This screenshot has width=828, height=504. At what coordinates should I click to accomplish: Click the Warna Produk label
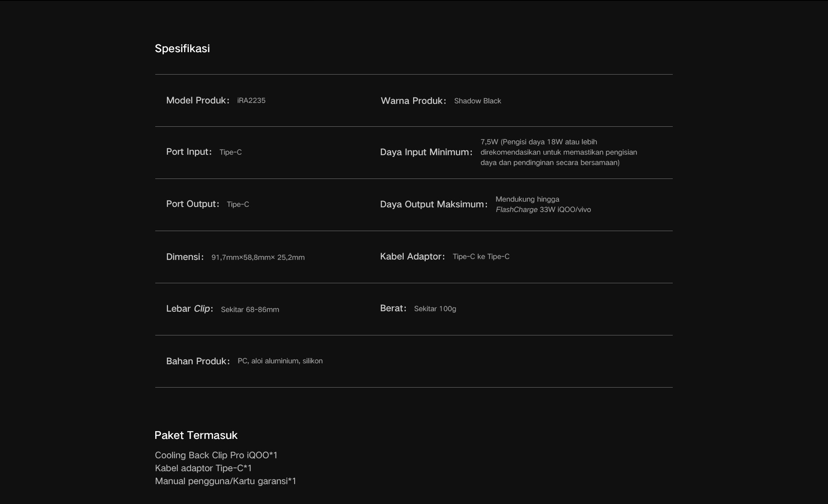(x=413, y=101)
